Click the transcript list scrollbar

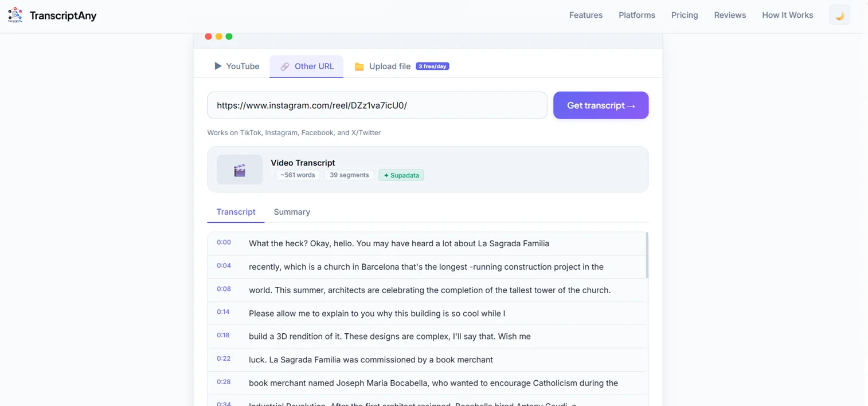[647, 255]
